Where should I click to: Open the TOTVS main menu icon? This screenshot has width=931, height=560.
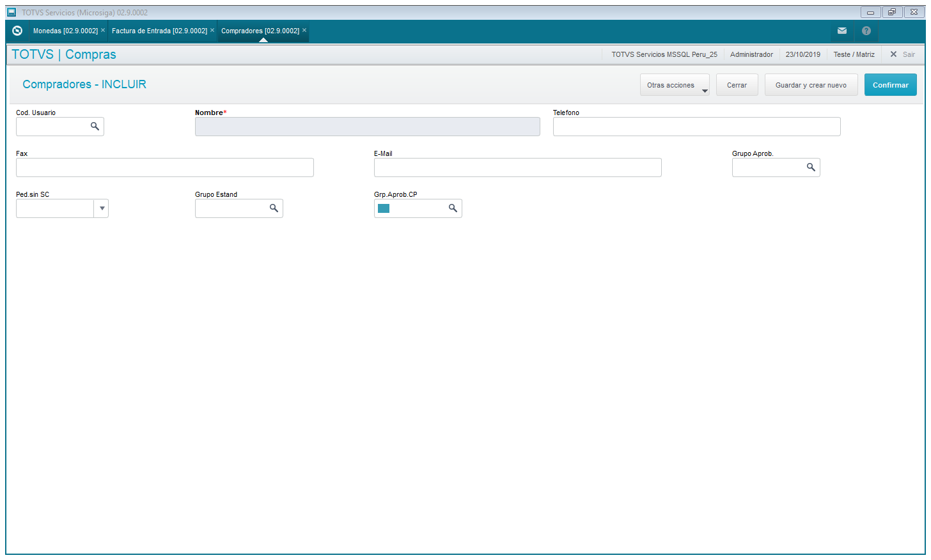tap(17, 31)
